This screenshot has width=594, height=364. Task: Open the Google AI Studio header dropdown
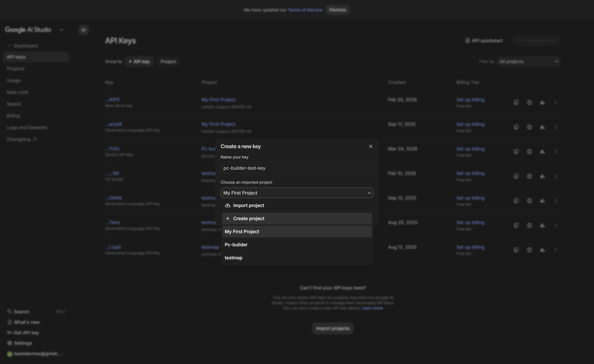pos(61,30)
